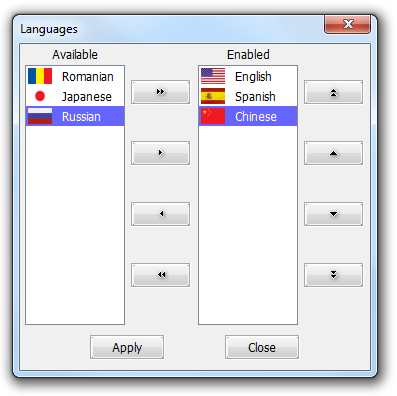397x396 pixels.
Task: Move selected language to top button
Action: click(x=333, y=92)
